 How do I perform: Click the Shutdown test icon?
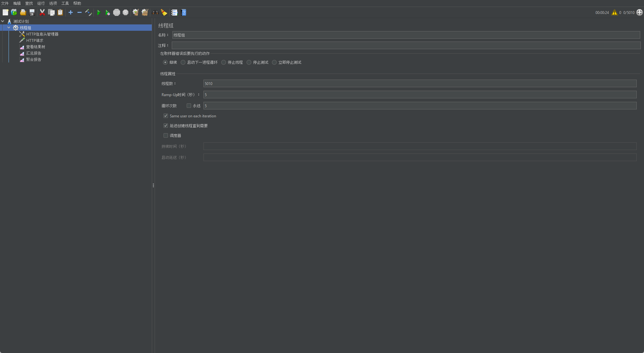pos(126,12)
